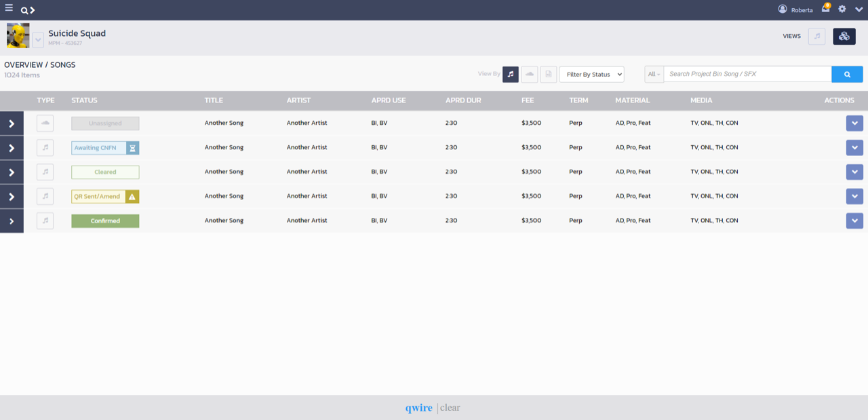This screenshot has height=420, width=868.
Task: Switch to the cubes view under VIEWS
Action: click(x=844, y=37)
